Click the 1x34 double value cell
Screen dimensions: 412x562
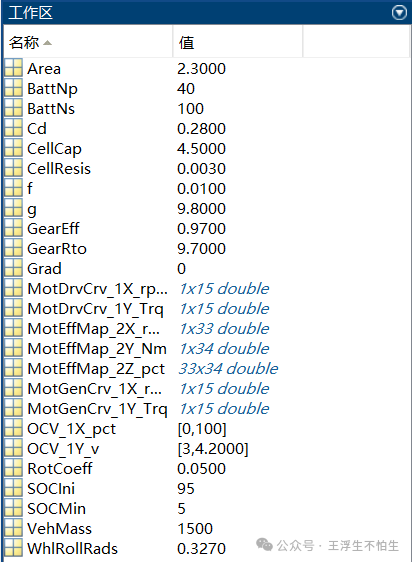224,349
